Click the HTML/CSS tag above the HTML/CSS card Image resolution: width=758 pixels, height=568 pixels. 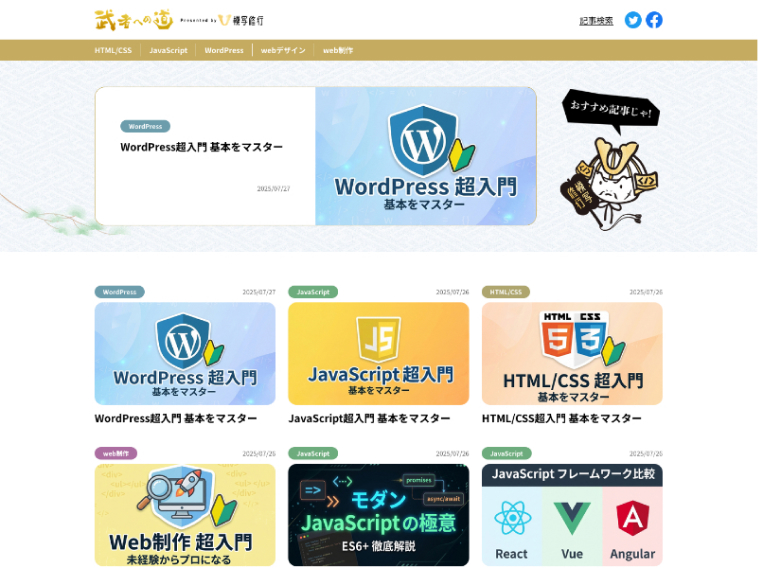tap(506, 292)
